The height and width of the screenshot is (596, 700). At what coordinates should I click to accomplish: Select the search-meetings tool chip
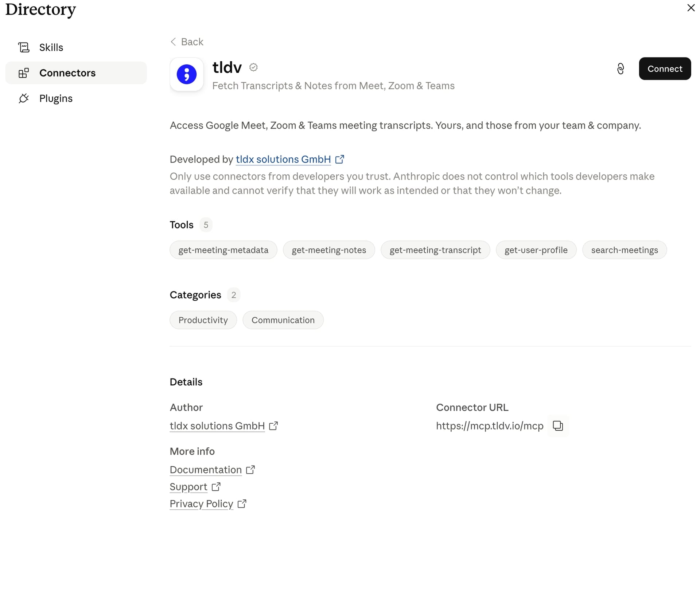[x=625, y=250]
